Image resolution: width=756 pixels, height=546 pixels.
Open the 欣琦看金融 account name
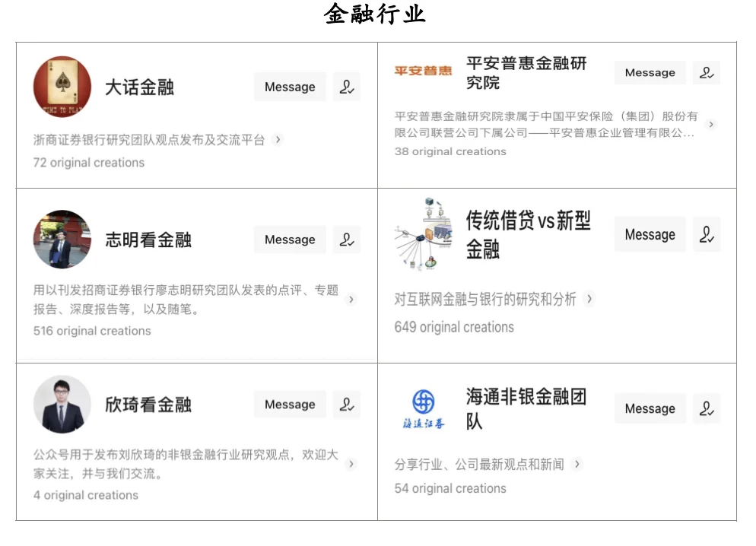148,405
